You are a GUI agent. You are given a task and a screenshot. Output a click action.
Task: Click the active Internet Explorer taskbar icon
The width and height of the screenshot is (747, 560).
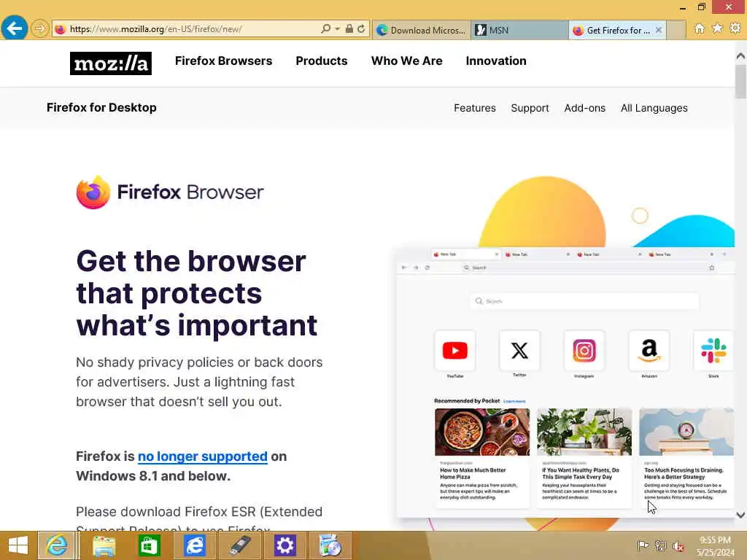pos(57,545)
